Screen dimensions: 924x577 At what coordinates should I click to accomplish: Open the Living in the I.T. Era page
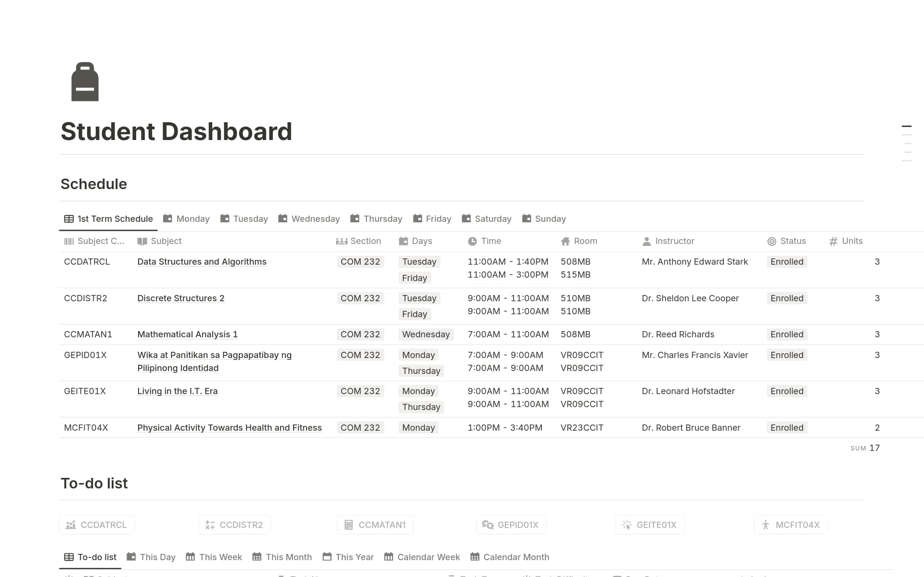pos(177,391)
